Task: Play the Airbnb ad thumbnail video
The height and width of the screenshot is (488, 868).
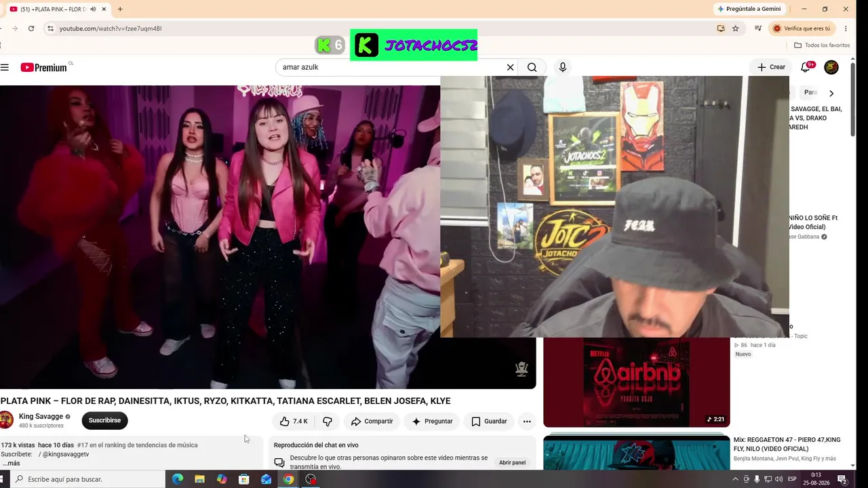Action: pyautogui.click(x=637, y=382)
